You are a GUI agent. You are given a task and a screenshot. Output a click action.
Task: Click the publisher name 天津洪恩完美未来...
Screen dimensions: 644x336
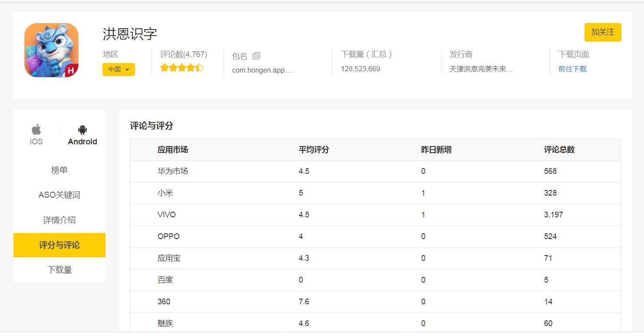pos(481,69)
